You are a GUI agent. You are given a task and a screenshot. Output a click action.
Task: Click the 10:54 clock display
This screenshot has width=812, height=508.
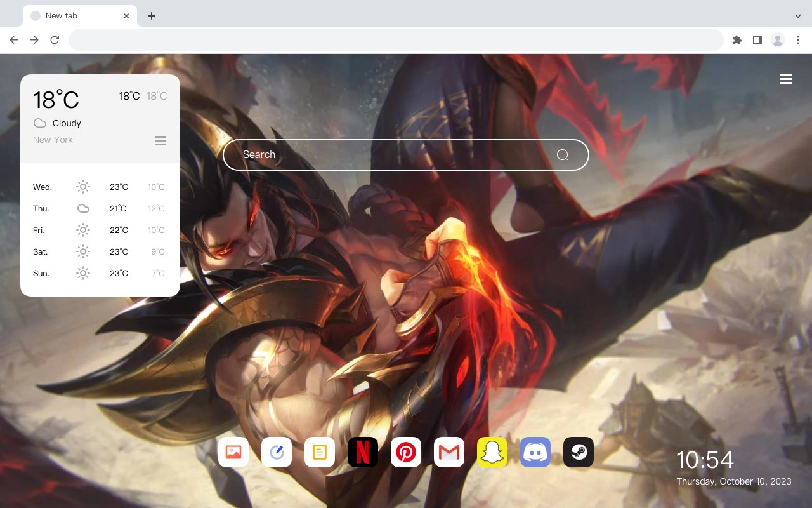(x=705, y=460)
